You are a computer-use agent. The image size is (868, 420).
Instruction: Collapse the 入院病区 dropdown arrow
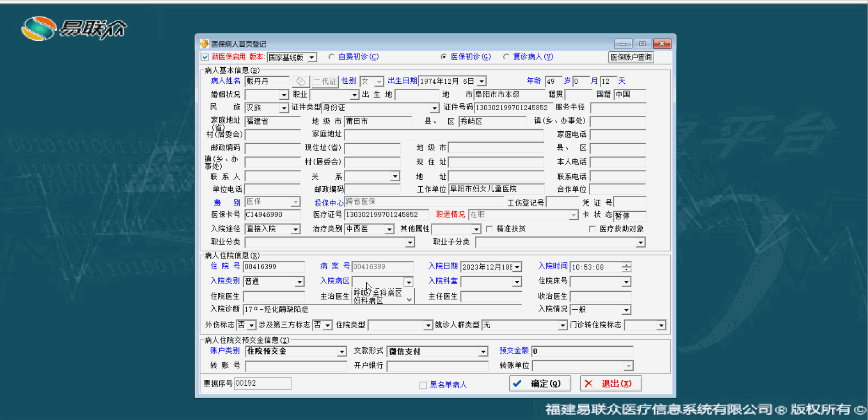coord(409,281)
